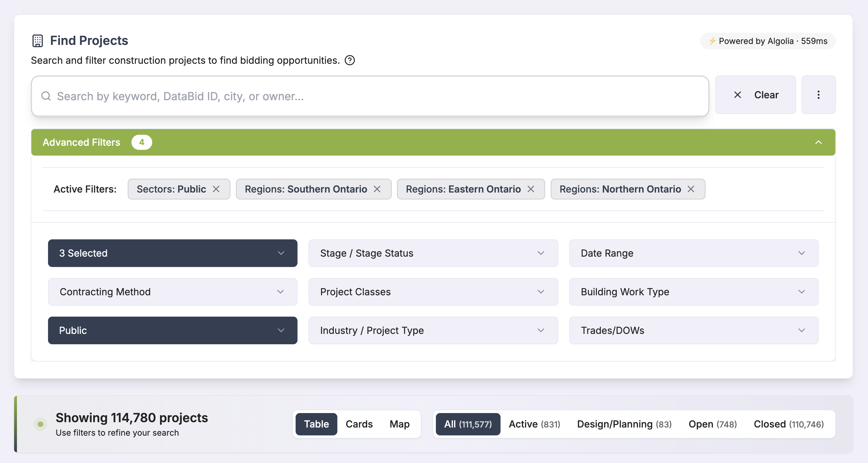This screenshot has height=463, width=868.
Task: Switch to Map view
Action: pyautogui.click(x=399, y=424)
